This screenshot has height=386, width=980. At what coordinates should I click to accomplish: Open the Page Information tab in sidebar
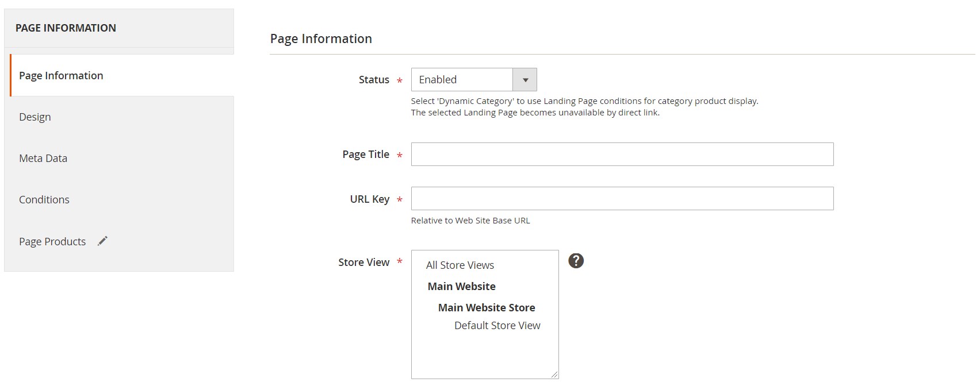(122, 75)
